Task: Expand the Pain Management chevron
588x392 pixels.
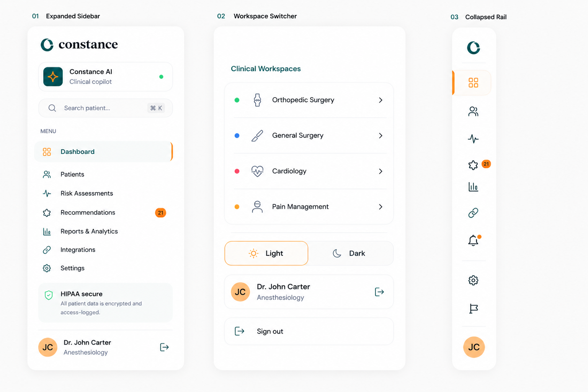Action: 381,207
